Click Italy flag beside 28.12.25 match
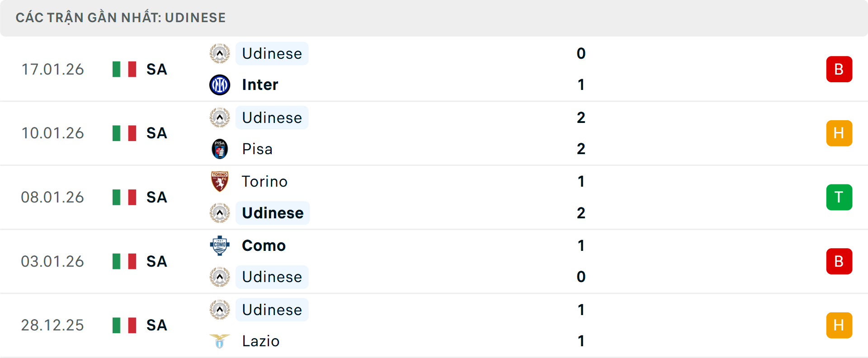Screen dimensions: 868x358 point(124,325)
